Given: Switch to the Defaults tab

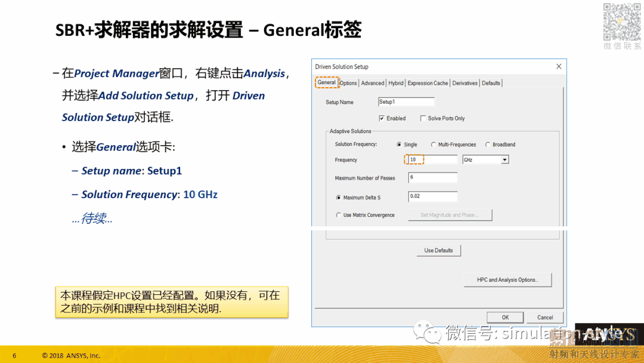Looking at the screenshot, I should tap(491, 83).
